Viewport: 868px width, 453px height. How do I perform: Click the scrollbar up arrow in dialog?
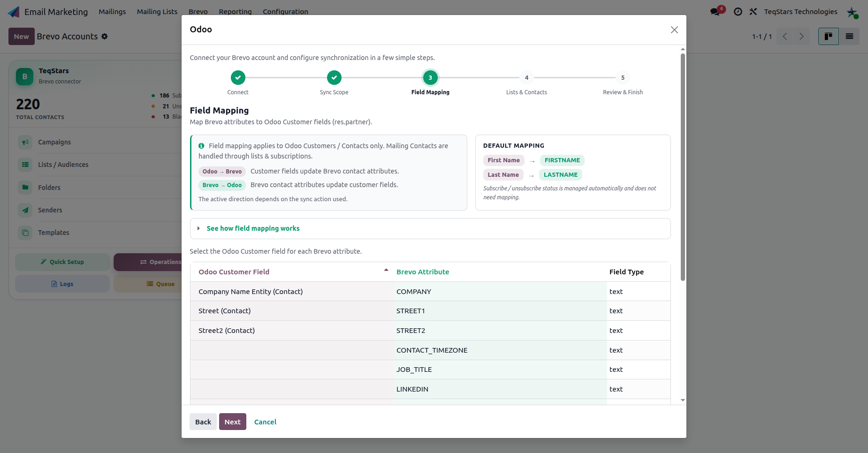coord(683,49)
